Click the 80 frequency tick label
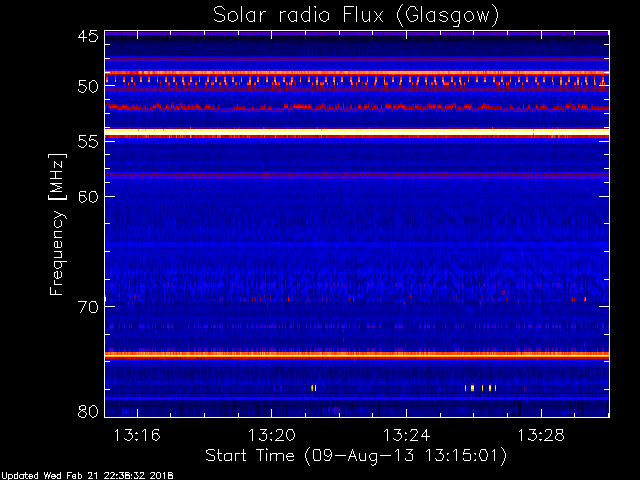 87,411
